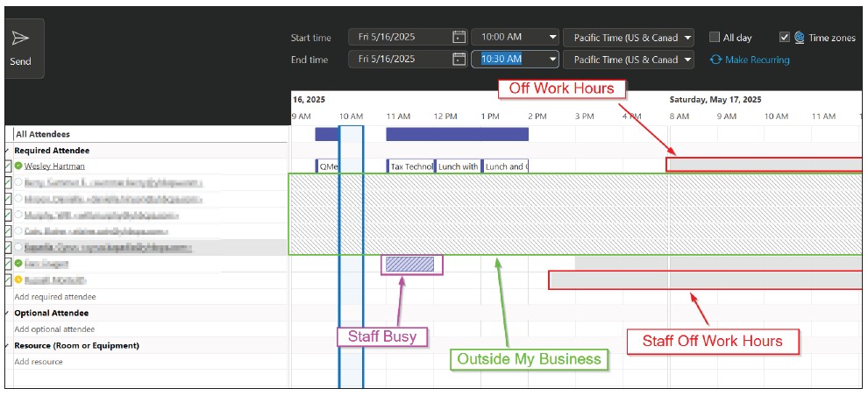This screenshot has height=417, width=868.
Task: Click Wesley Hartman's green availability status icon
Action: pos(18,166)
